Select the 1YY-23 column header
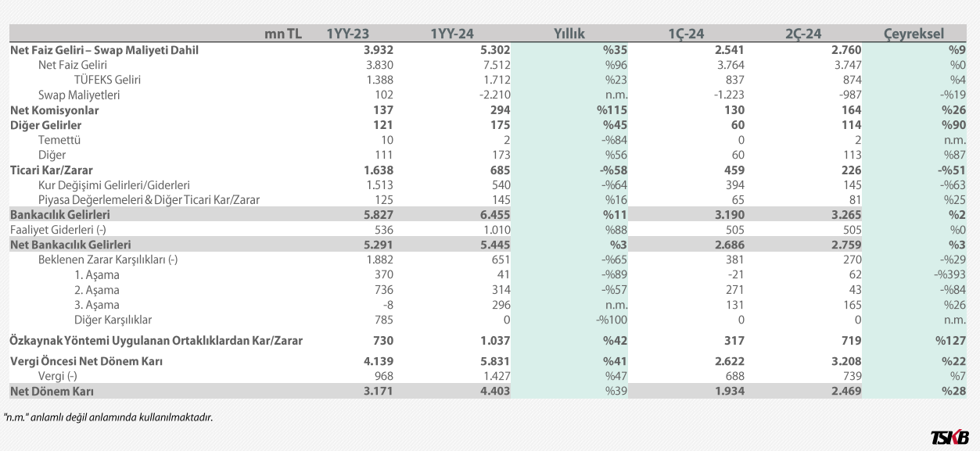This screenshot has height=451, width=980. (347, 34)
